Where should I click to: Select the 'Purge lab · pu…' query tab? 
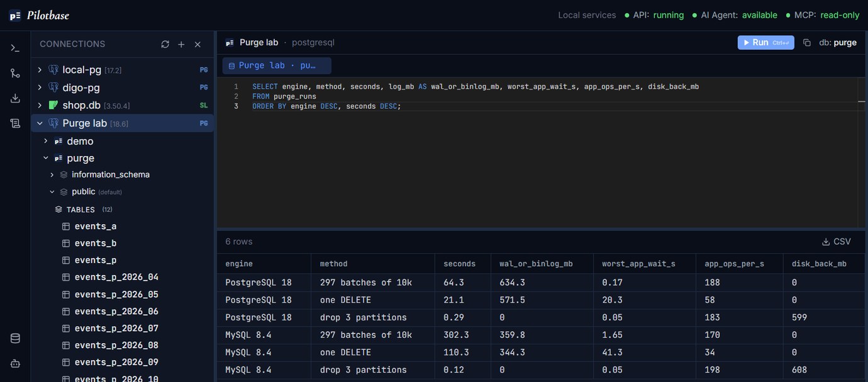click(277, 65)
